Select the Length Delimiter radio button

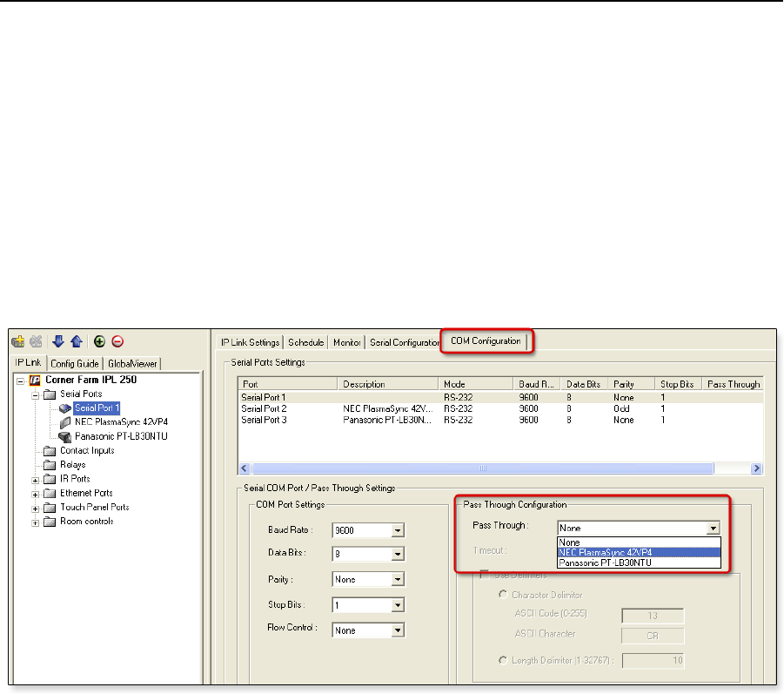click(x=503, y=661)
